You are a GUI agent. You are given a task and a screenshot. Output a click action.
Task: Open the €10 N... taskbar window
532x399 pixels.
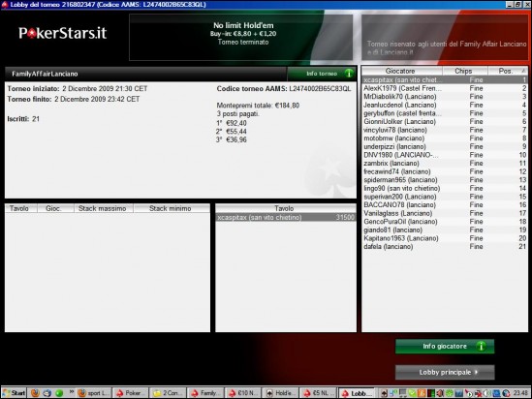coord(243,393)
